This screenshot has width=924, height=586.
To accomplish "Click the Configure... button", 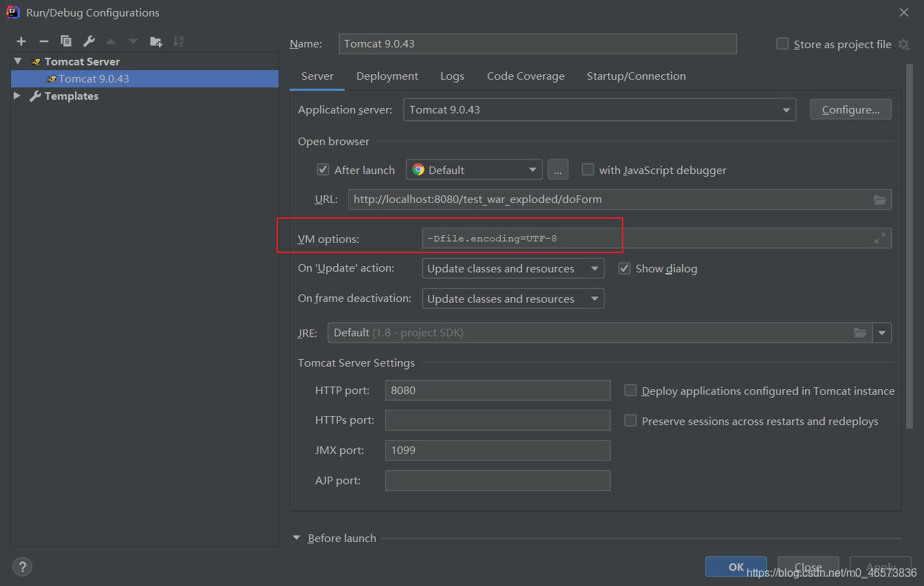I will coord(850,110).
